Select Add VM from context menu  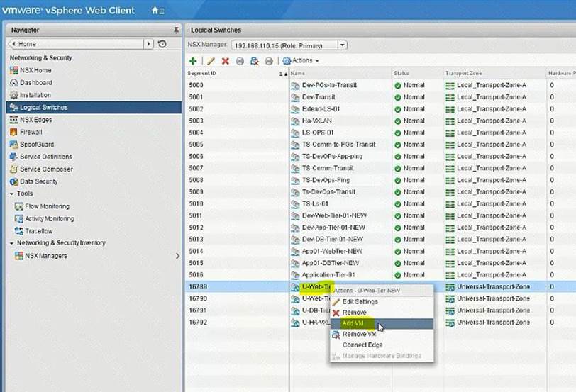[353, 323]
